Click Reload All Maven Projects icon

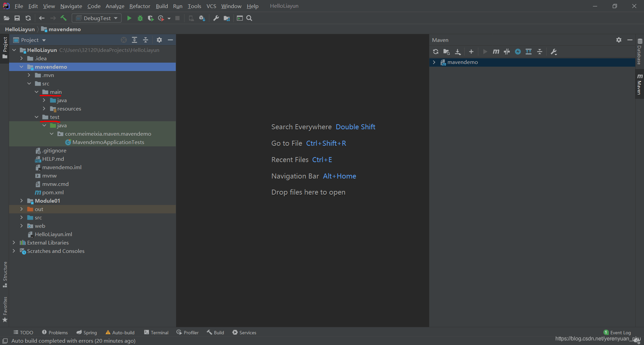click(x=436, y=52)
